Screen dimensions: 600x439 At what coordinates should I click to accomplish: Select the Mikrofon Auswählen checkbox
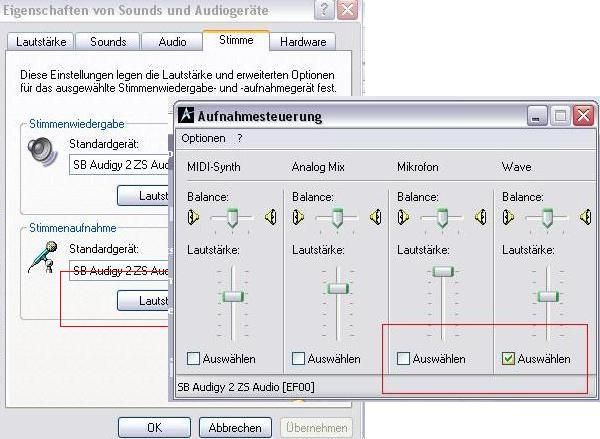(404, 358)
